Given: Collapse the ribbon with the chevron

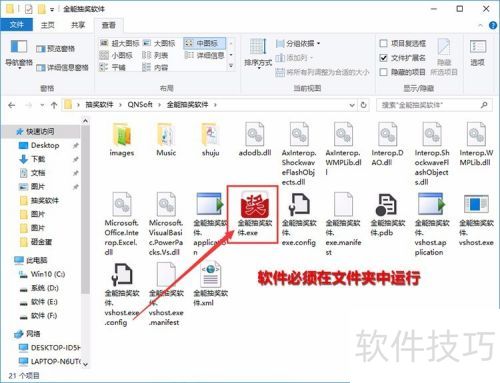Looking at the screenshot, I should 480,25.
